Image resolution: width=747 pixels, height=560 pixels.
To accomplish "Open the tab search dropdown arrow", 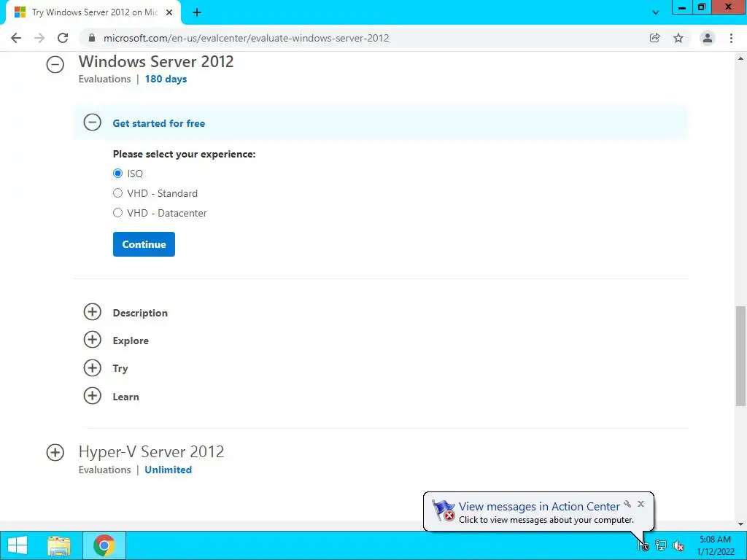I will tap(656, 13).
